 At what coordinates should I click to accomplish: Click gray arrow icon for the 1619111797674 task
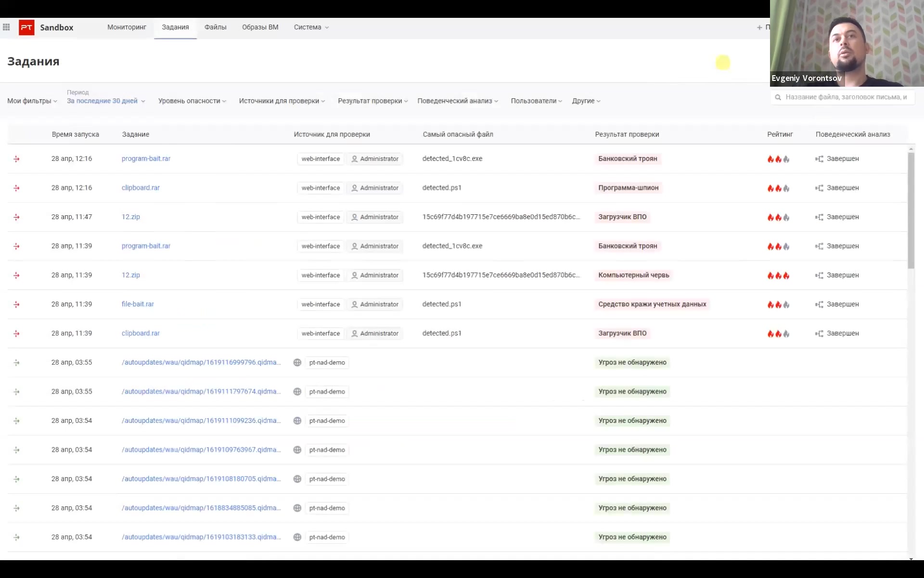[x=16, y=392]
